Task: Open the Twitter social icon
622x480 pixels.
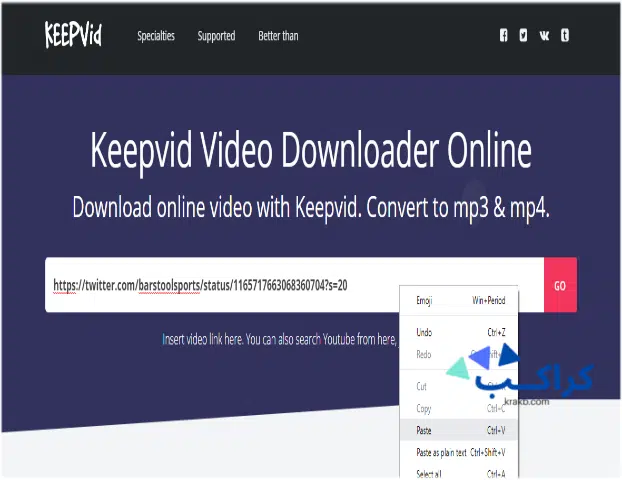Action: point(523,35)
